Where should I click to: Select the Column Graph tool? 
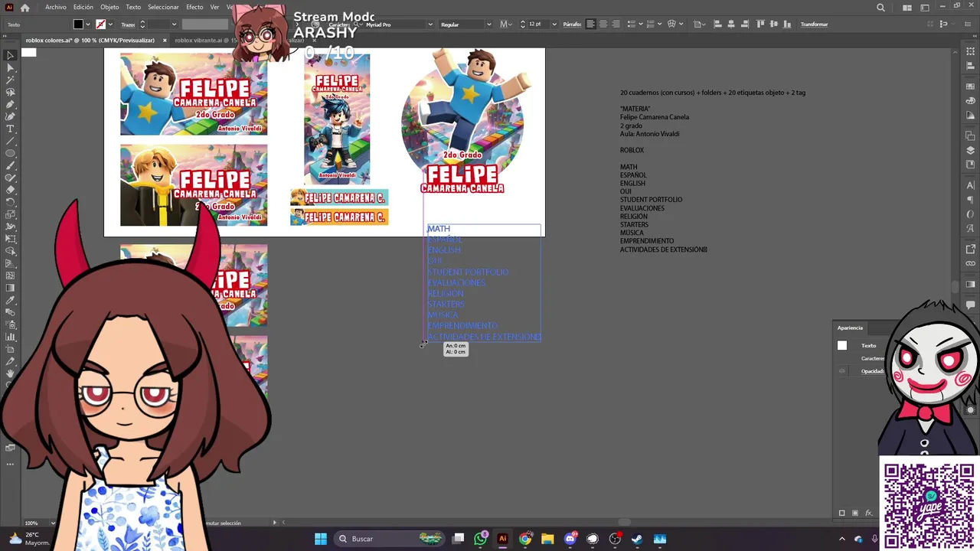tap(11, 337)
